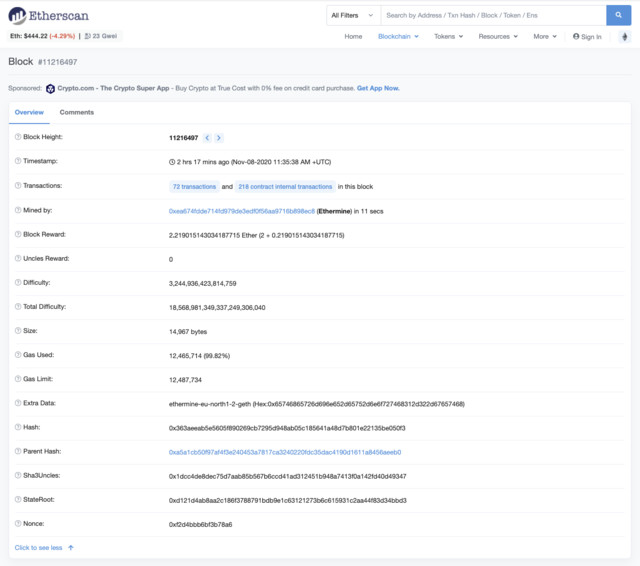Click help icon beside Difficulty
Image resolution: width=640 pixels, height=566 pixels.
point(18,282)
